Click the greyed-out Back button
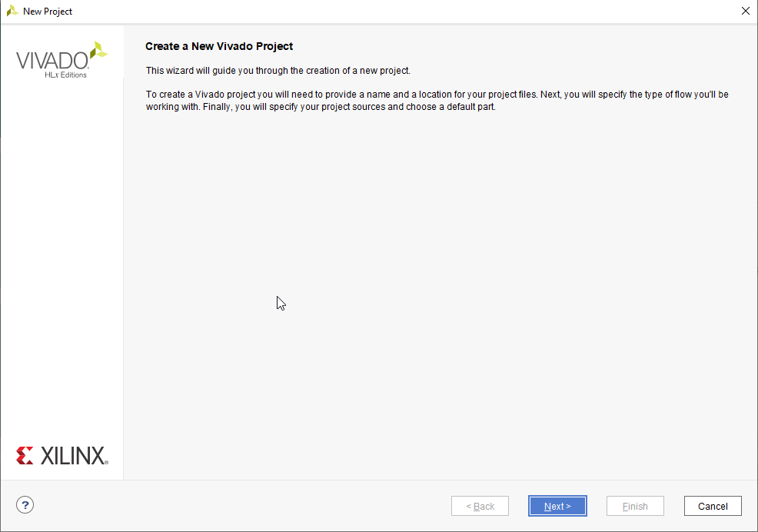 coord(480,506)
